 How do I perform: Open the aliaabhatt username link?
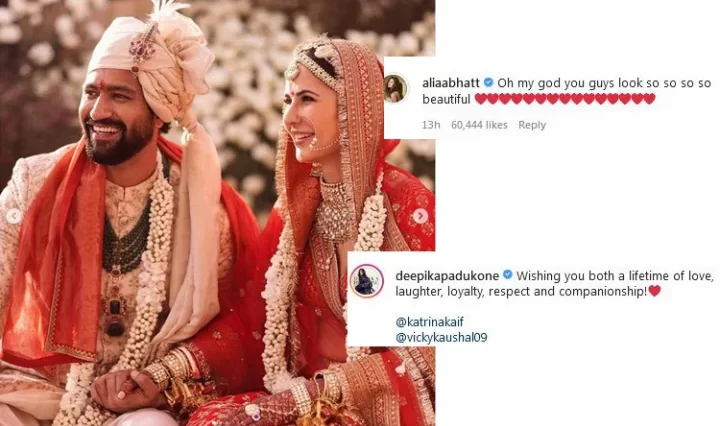(x=451, y=83)
